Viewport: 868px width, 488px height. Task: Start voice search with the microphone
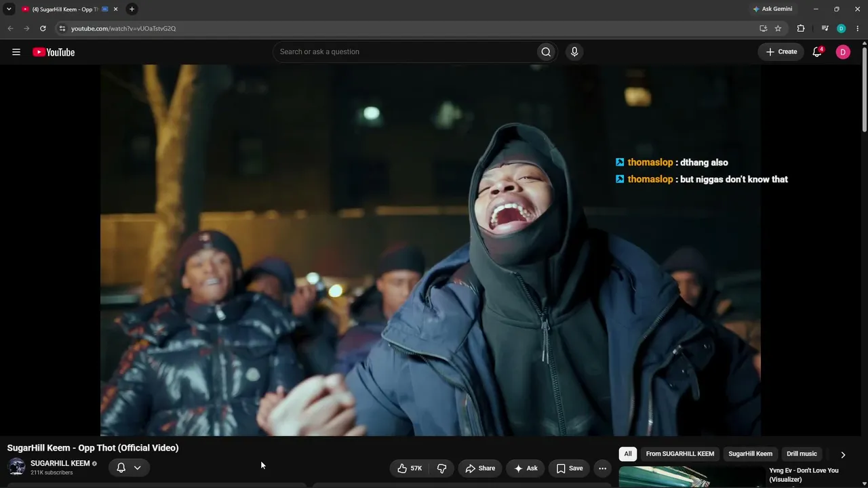point(574,52)
